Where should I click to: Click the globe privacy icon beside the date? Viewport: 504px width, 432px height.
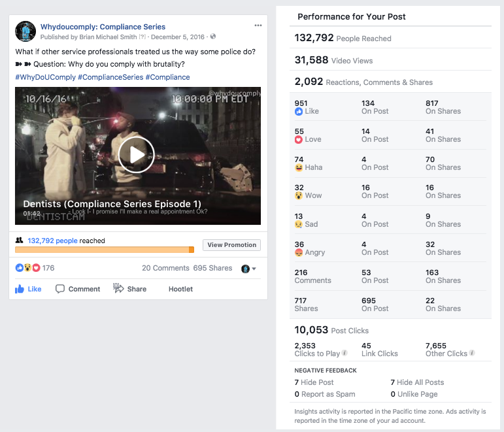[213, 37]
